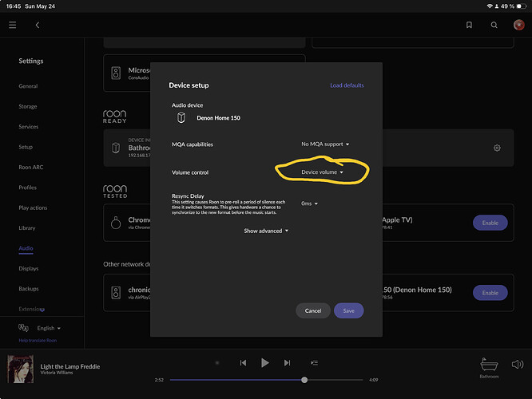Skip to the next track
The width and height of the screenshot is (532, 399).
point(287,363)
